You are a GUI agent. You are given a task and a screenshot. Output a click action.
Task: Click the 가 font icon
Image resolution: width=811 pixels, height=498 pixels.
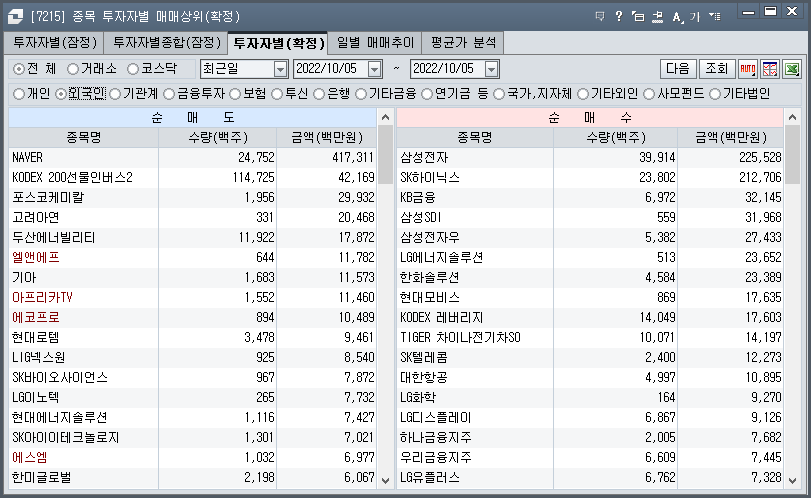point(695,17)
